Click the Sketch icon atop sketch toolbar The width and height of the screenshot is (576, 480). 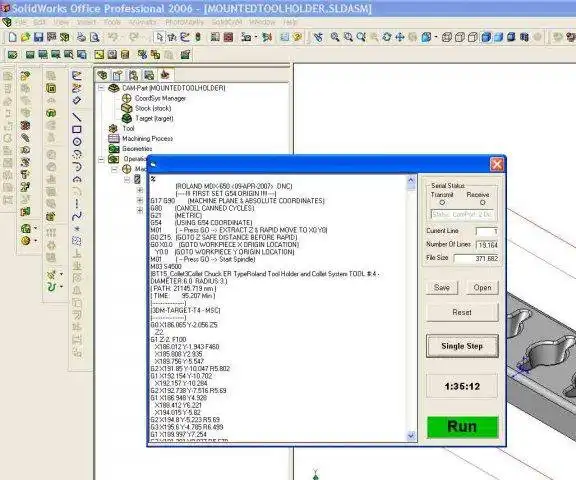point(76,76)
